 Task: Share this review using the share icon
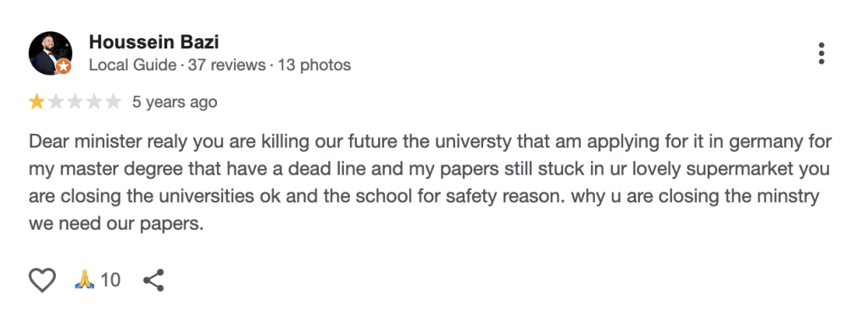(153, 280)
